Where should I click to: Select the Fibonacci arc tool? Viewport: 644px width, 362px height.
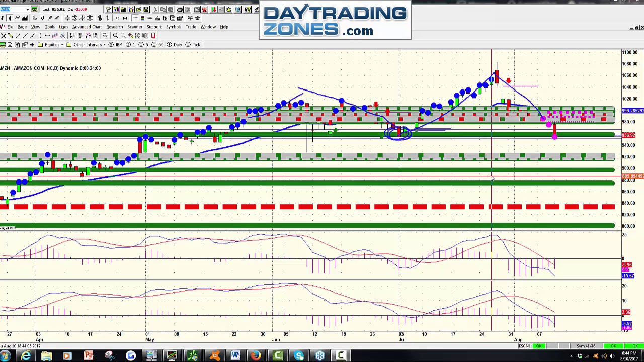(88, 36)
